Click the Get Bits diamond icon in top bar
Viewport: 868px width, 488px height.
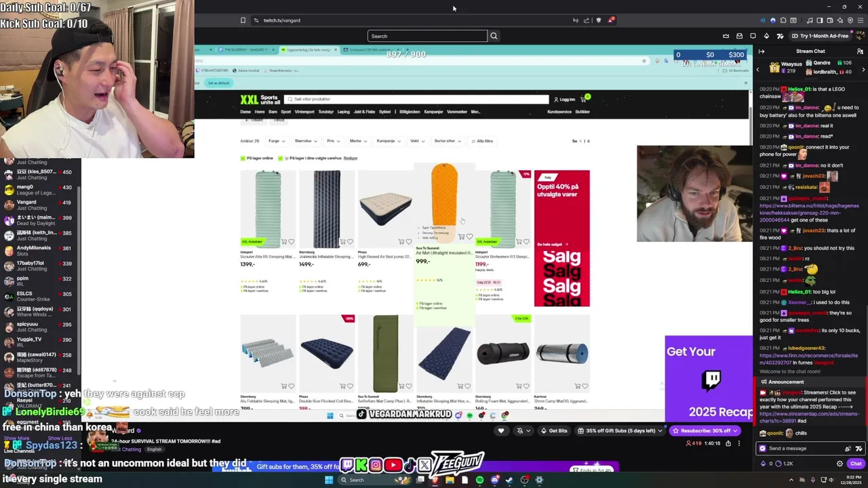pos(766,36)
